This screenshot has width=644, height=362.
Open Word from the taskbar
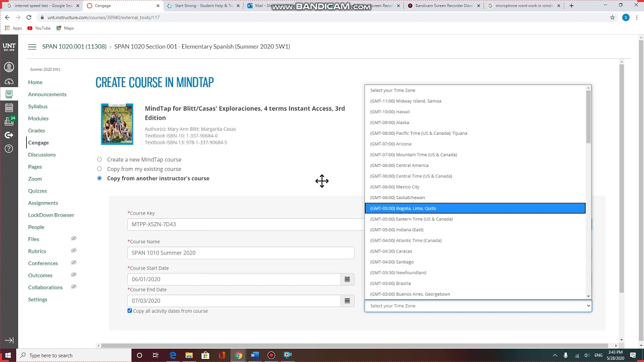pyautogui.click(x=255, y=355)
